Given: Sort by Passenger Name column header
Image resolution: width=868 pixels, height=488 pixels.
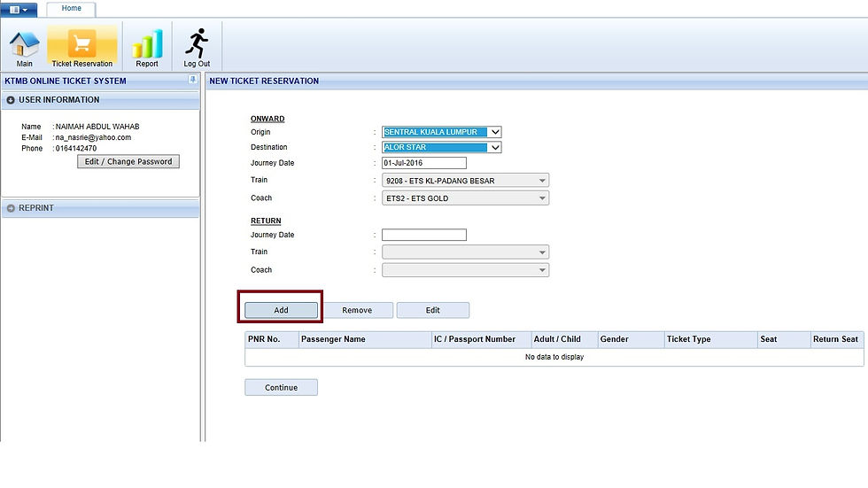Looking at the screenshot, I should (365, 340).
